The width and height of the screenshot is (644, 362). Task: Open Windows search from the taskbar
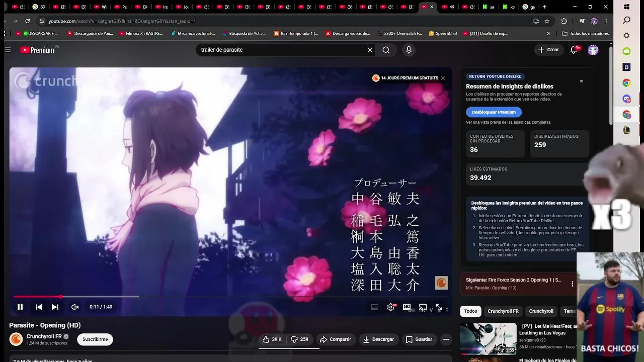pos(626,21)
